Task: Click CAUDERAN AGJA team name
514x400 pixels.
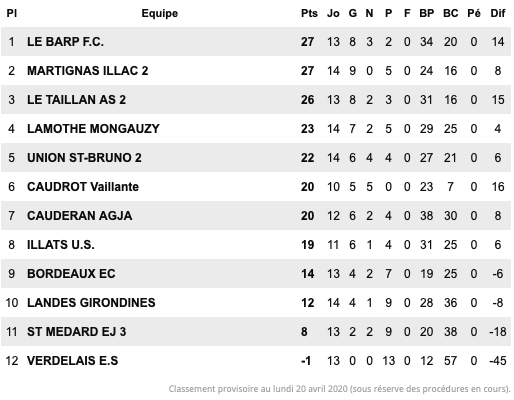Action: pyautogui.click(x=79, y=216)
